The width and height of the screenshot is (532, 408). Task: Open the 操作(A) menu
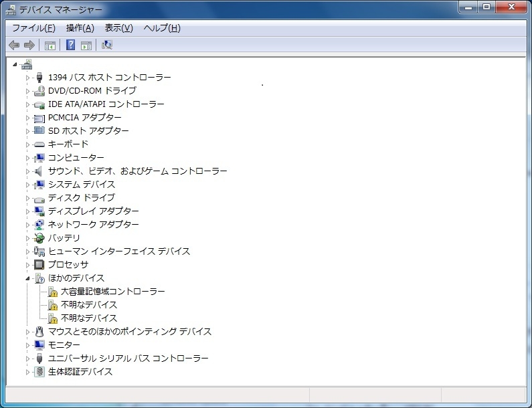click(80, 28)
